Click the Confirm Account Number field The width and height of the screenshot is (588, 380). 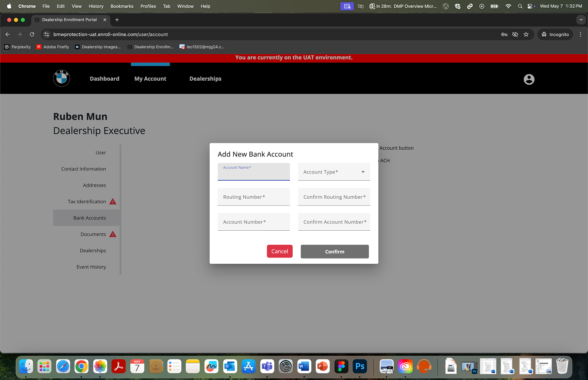click(x=334, y=222)
